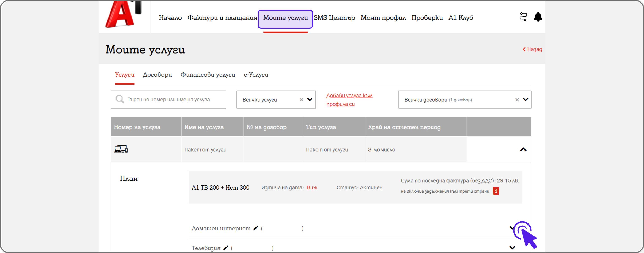This screenshot has height=253, width=644.
Task: Expand the Телевизия section
Action: tap(512, 248)
